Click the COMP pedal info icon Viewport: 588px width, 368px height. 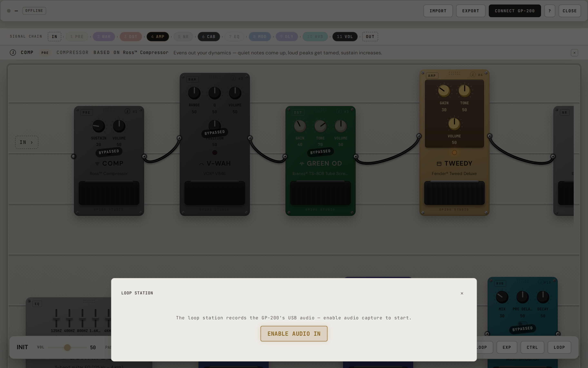click(127, 111)
